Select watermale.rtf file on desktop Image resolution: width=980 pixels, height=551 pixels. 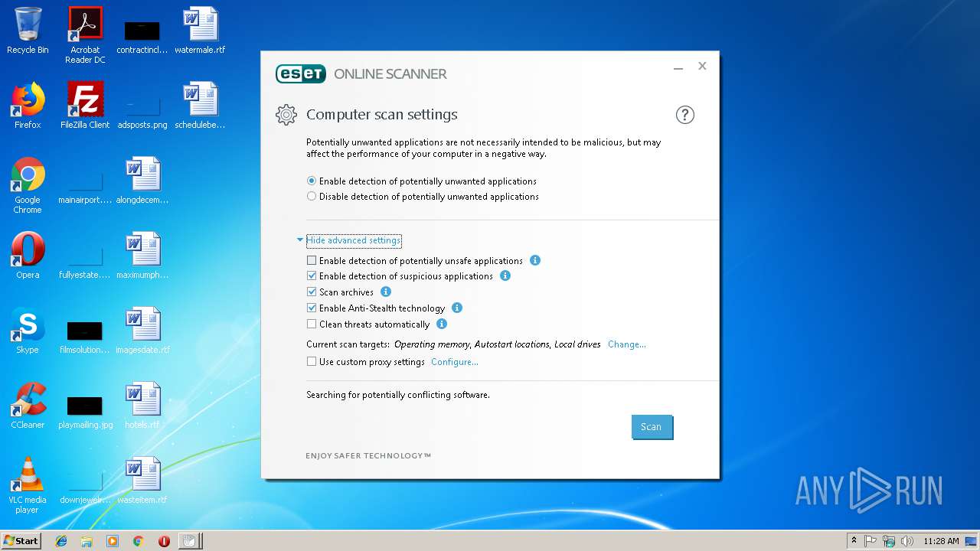pyautogui.click(x=200, y=31)
